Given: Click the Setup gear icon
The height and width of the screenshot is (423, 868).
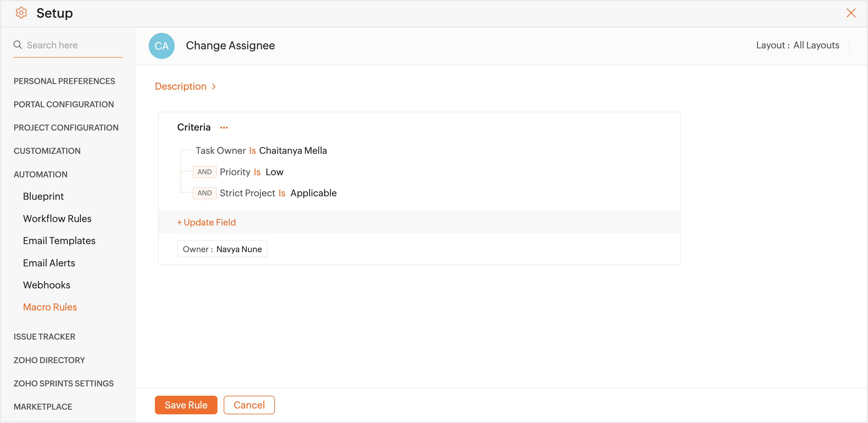Looking at the screenshot, I should pyautogui.click(x=21, y=13).
